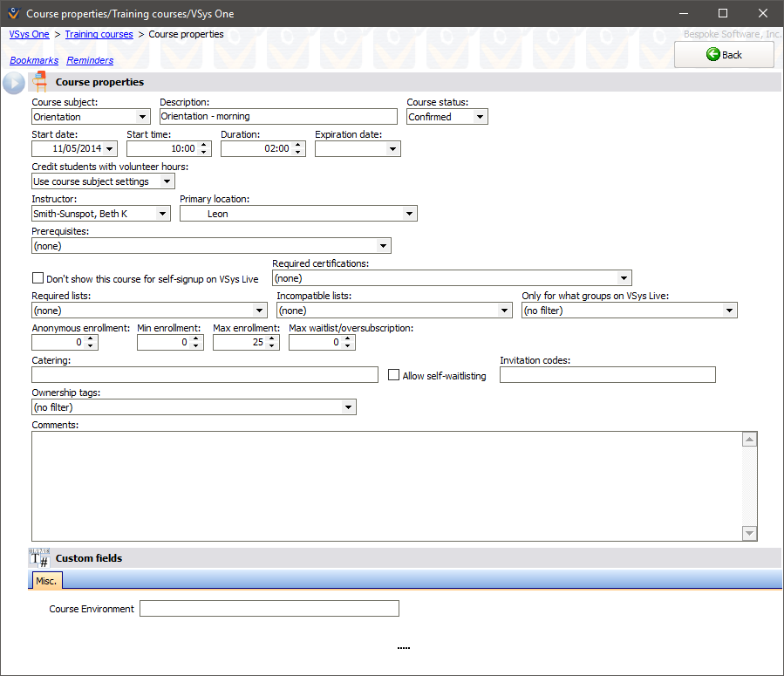Click the Course Environment text field
Screen dimensions: 784x676
(269, 609)
